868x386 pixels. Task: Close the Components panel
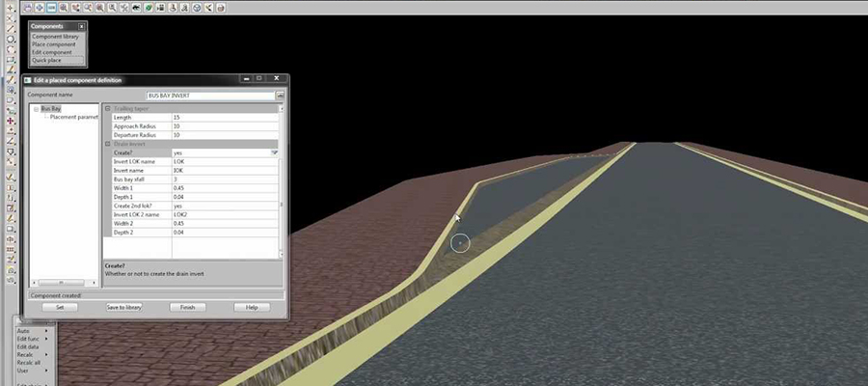[x=81, y=26]
